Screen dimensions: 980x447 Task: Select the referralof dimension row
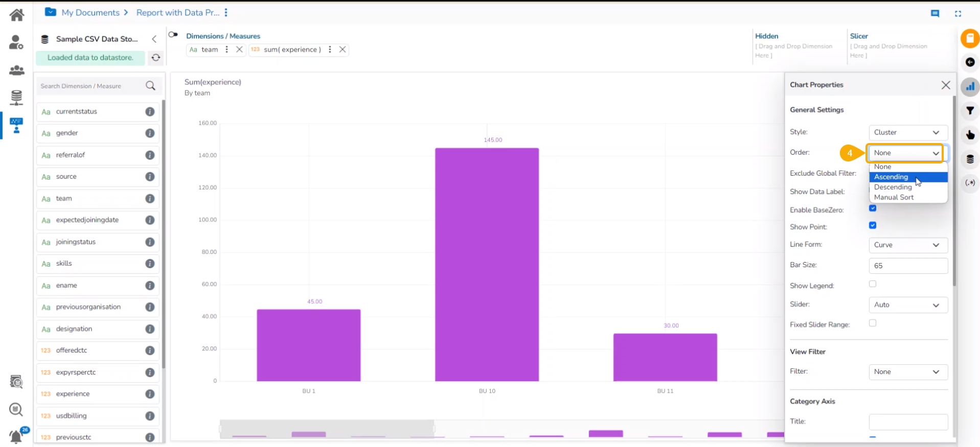pyautogui.click(x=98, y=155)
